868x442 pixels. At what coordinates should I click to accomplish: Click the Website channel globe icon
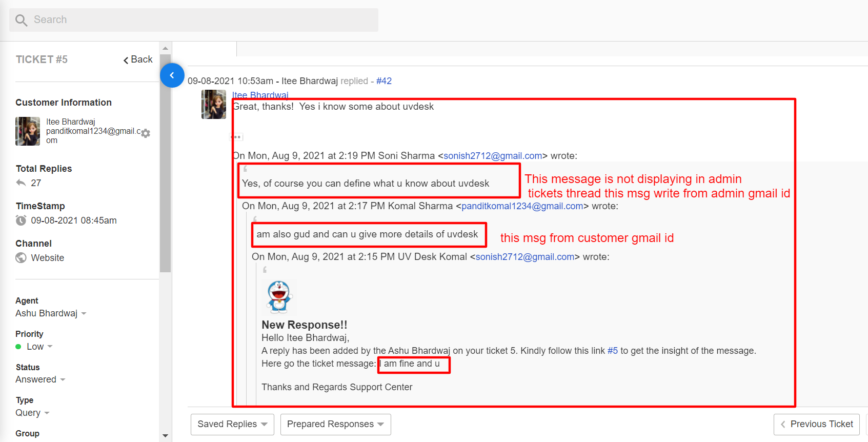point(21,258)
